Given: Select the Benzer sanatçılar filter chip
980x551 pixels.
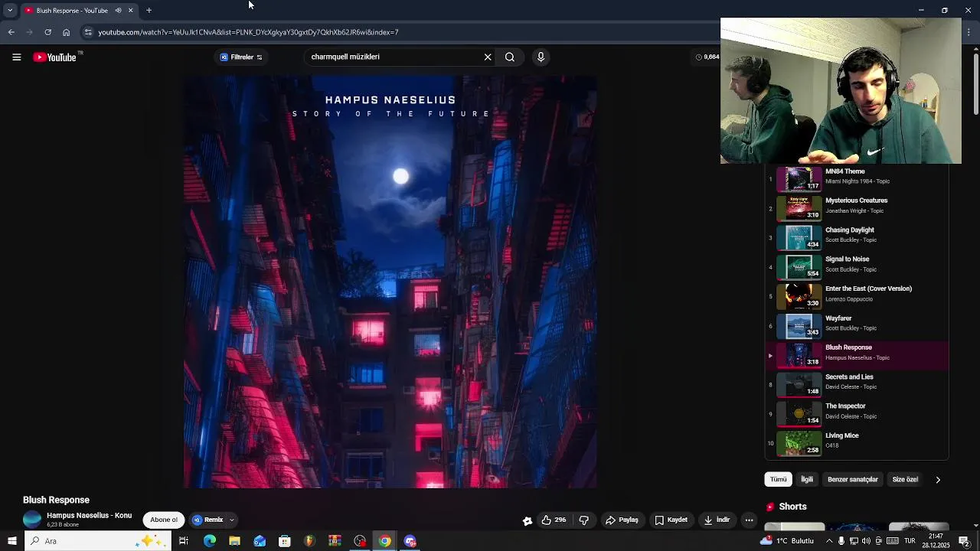Looking at the screenshot, I should pyautogui.click(x=852, y=479).
